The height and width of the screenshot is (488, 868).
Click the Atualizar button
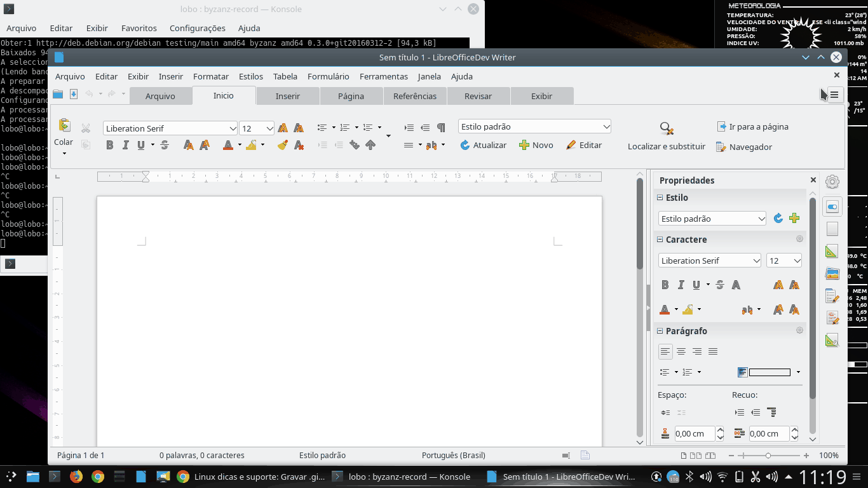(x=484, y=145)
